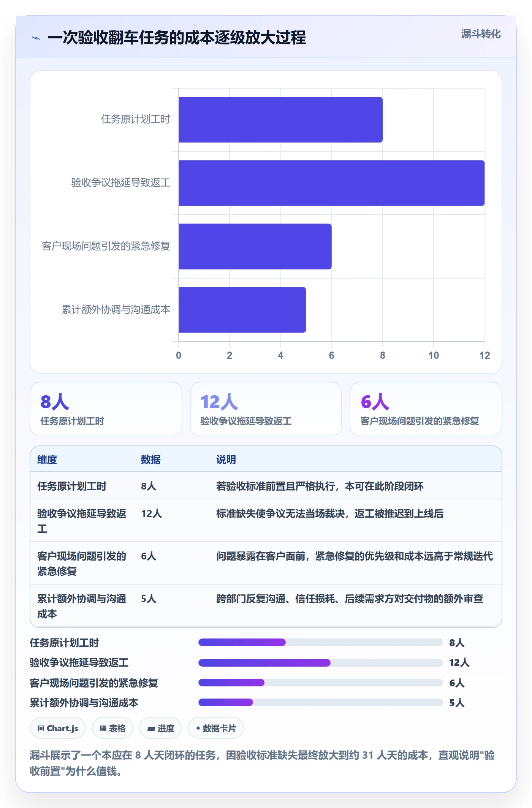Select table cell 累计额外协调与沟通成本
This screenshot has width=532, height=808.
[82, 606]
